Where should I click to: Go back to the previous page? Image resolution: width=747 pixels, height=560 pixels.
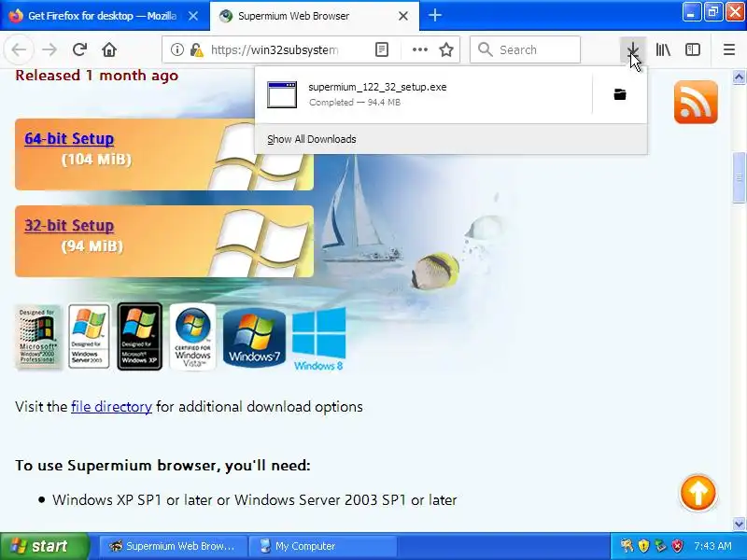pyautogui.click(x=19, y=49)
